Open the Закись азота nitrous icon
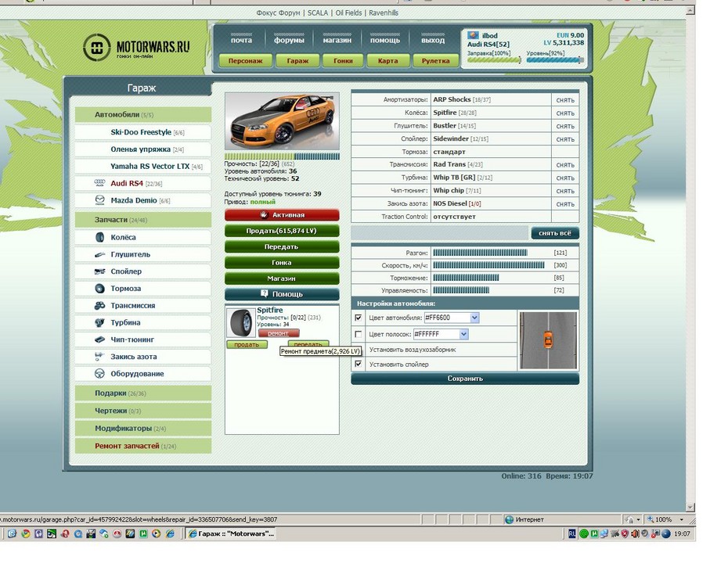Screen dimensions: 728x582 (99, 357)
